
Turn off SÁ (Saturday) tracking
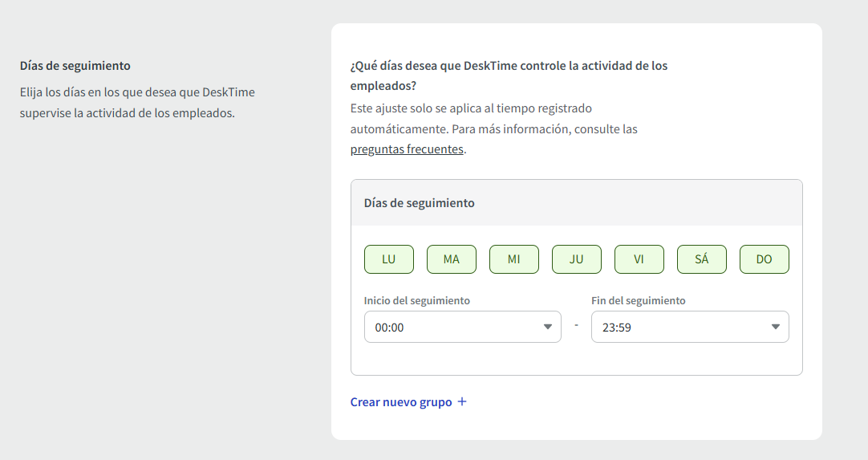pos(702,259)
